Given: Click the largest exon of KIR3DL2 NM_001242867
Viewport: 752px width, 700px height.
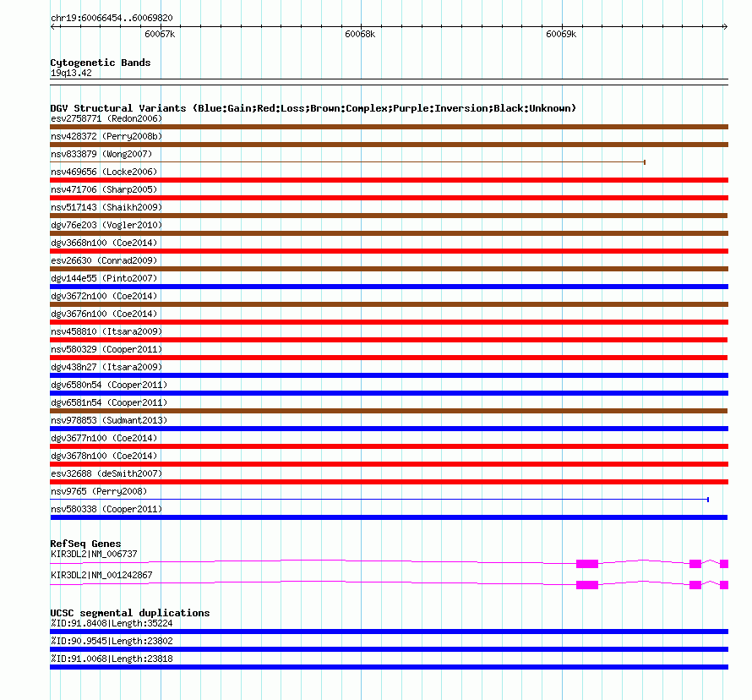Looking at the screenshot, I should (587, 585).
